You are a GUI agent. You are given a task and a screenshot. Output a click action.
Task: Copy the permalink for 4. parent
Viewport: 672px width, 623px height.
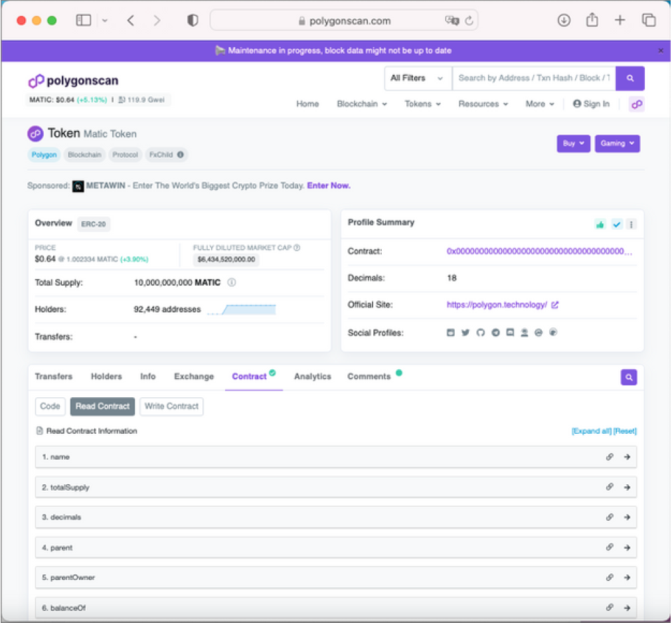(610, 547)
